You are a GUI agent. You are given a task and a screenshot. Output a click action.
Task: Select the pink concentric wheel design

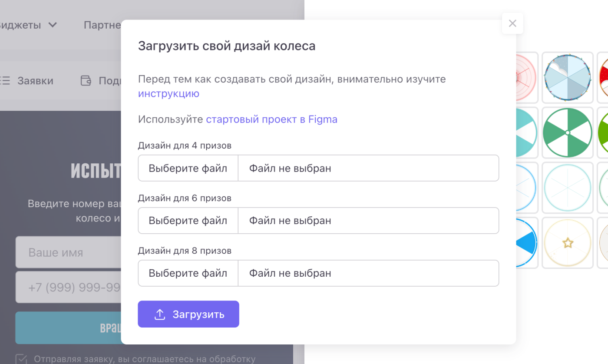click(x=526, y=77)
